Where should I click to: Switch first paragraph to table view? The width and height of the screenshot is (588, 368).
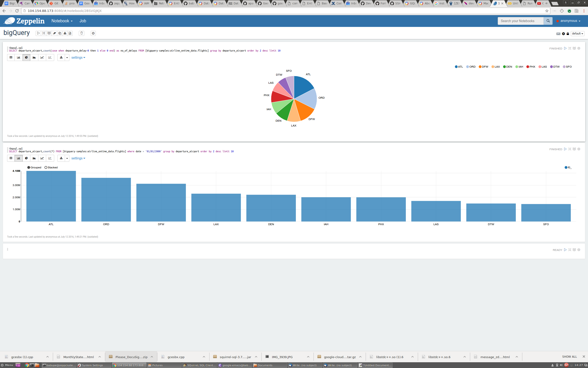click(11, 57)
